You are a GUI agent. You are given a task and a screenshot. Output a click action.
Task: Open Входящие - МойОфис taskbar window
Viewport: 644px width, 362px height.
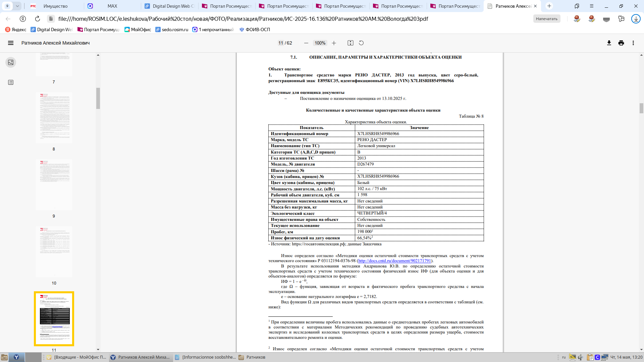pos(77,357)
